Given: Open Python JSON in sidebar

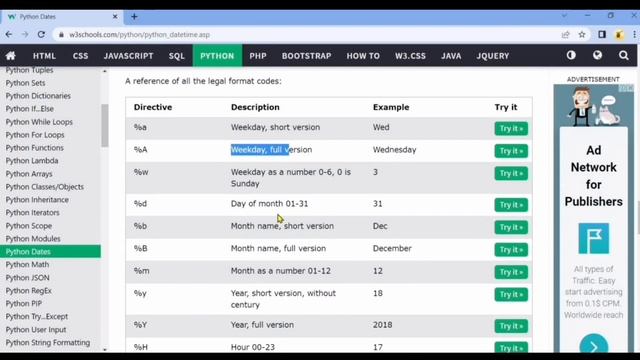Looking at the screenshot, I should [x=27, y=278].
